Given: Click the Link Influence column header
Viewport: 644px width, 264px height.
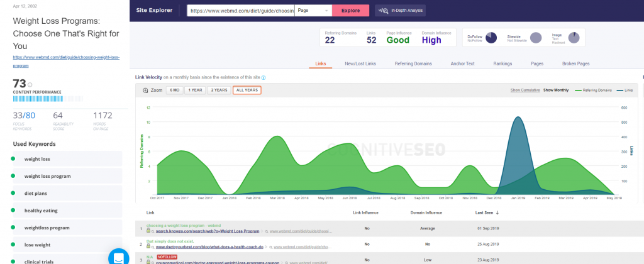Looking at the screenshot, I should coord(365,212).
